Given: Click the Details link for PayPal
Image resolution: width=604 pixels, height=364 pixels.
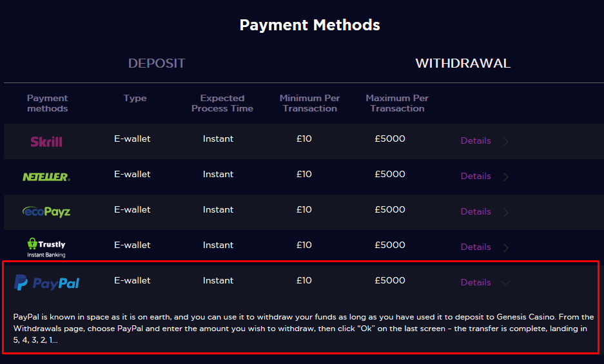Looking at the screenshot, I should coord(476,282).
